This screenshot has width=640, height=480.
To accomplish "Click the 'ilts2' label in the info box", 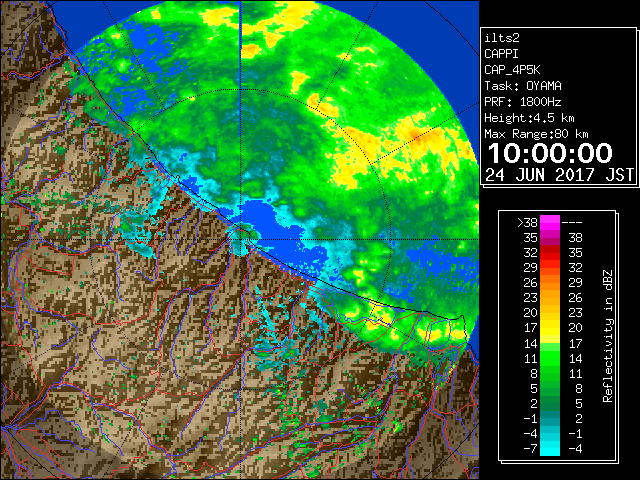I will click(502, 38).
